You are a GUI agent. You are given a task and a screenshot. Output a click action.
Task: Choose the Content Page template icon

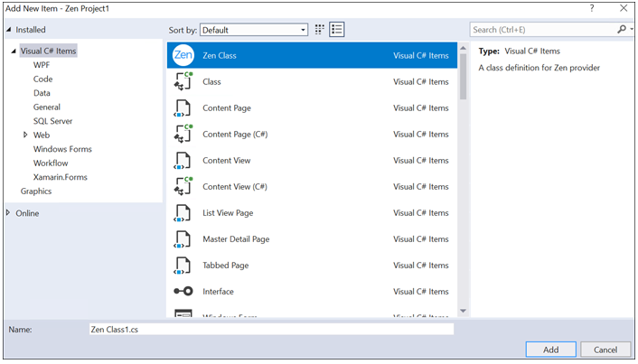click(183, 107)
